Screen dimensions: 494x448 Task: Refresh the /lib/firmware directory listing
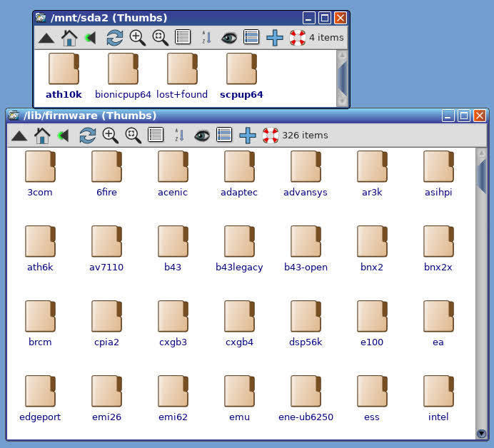click(x=87, y=136)
